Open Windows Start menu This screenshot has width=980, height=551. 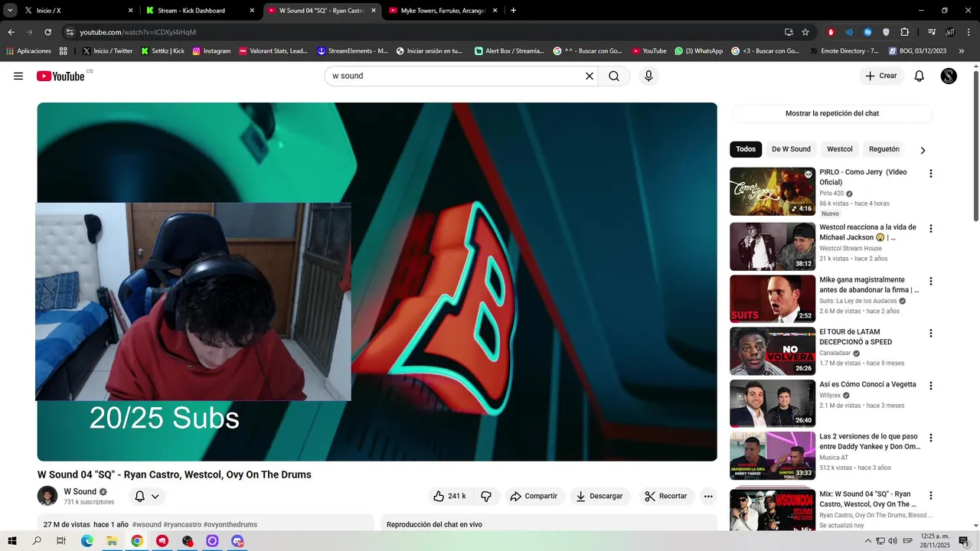(x=12, y=541)
